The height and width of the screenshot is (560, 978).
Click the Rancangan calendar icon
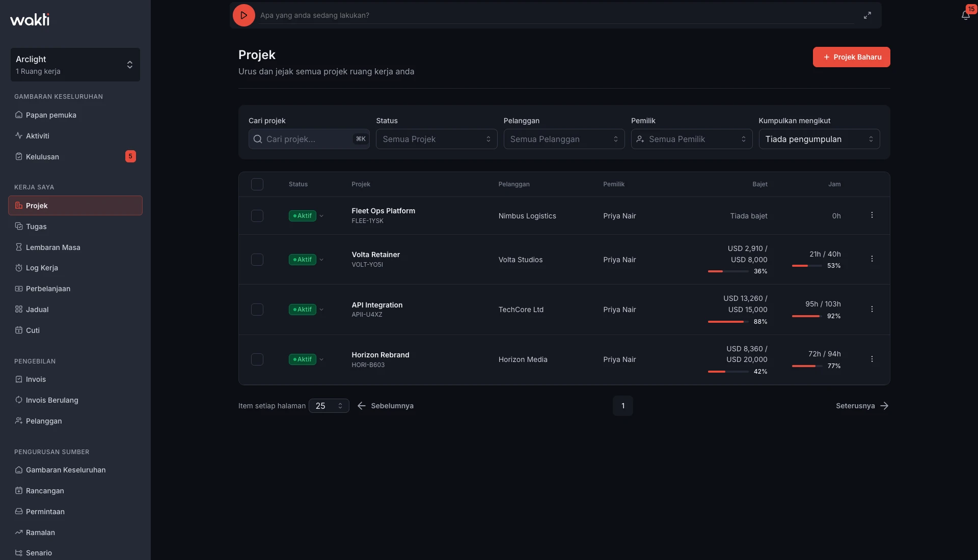coord(19,491)
